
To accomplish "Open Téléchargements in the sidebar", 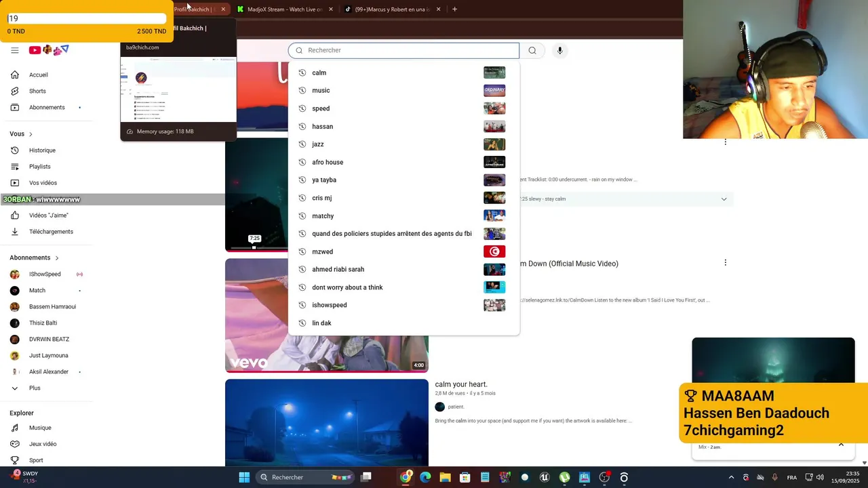I will click(51, 232).
